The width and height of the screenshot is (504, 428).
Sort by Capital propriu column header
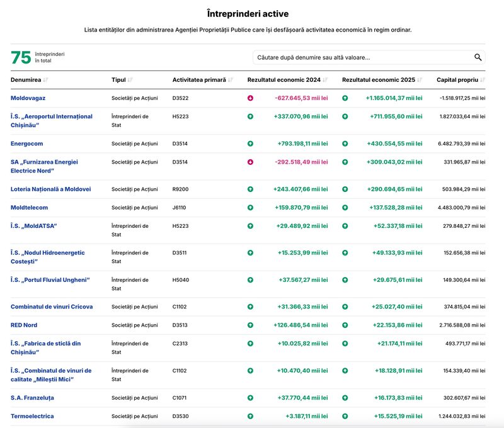coord(457,80)
